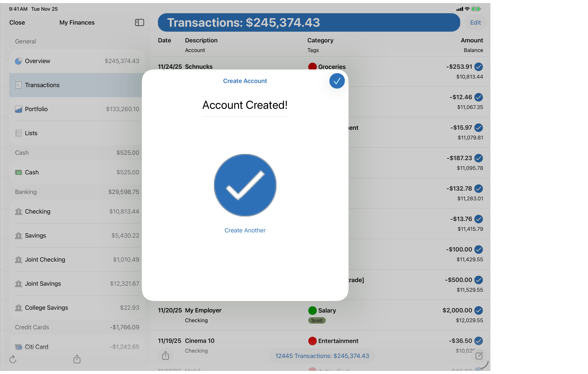
Task: Toggle cleared check on My Employer transaction
Action: (478, 310)
